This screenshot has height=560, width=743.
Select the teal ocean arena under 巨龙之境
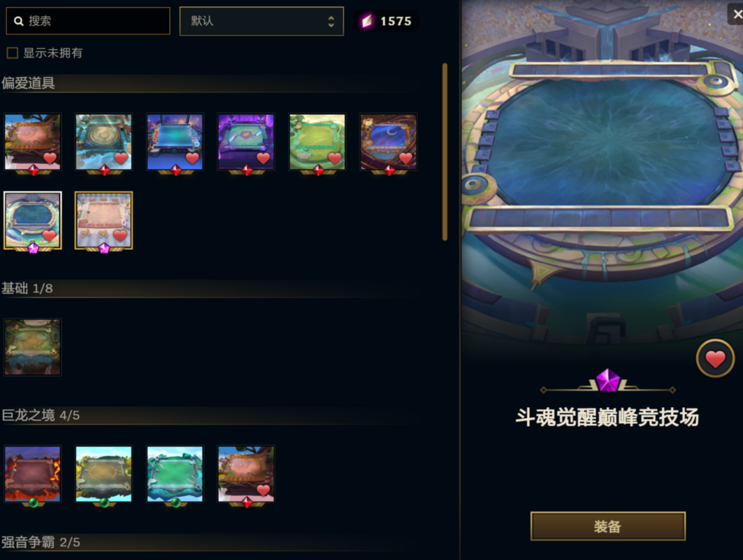(x=175, y=474)
